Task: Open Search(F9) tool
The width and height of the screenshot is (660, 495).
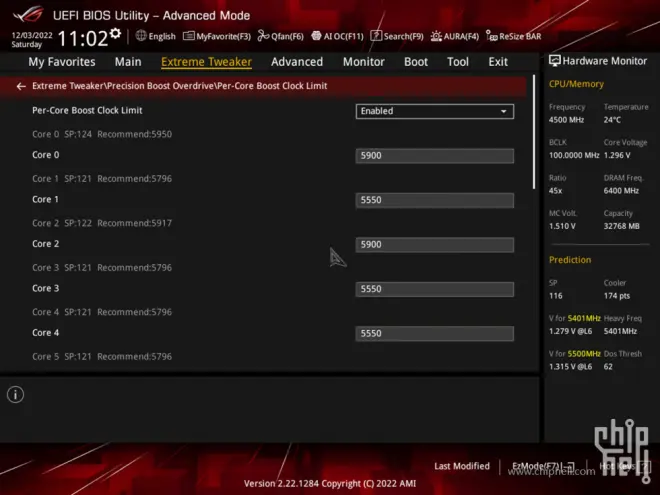Action: (x=397, y=36)
